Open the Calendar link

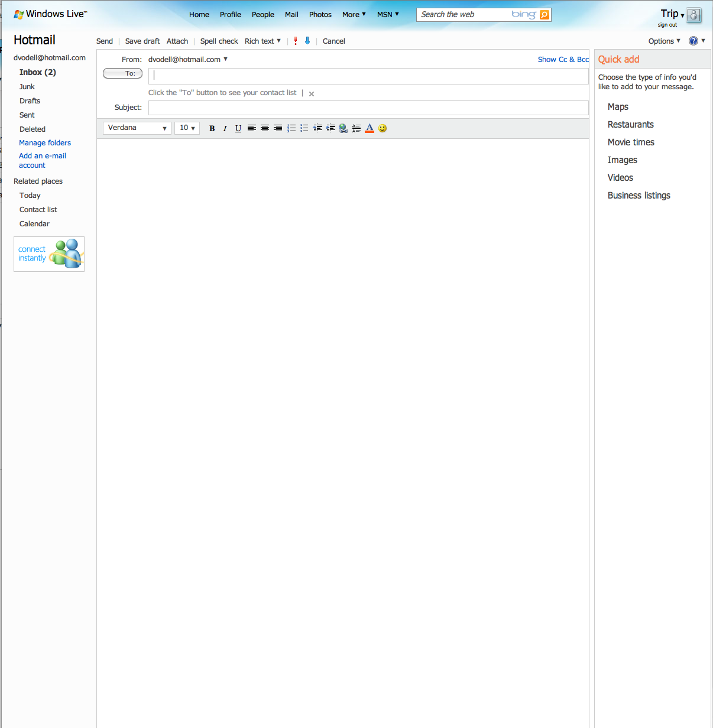tap(34, 223)
